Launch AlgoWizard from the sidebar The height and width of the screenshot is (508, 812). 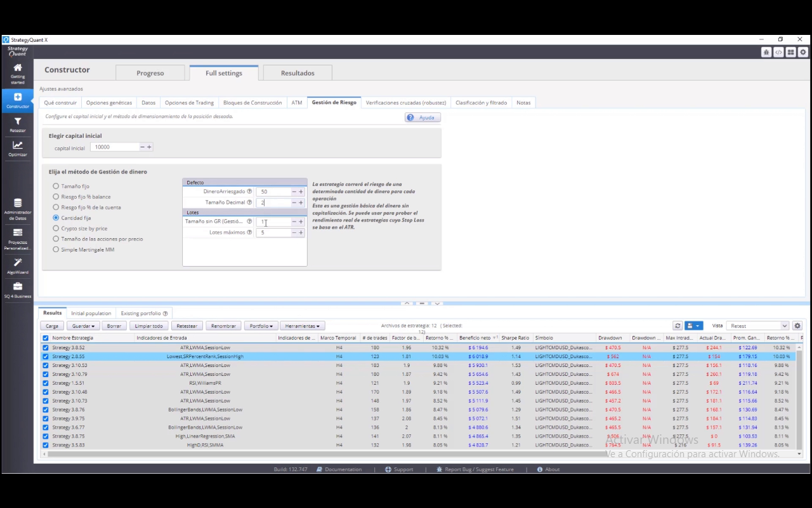click(x=18, y=266)
